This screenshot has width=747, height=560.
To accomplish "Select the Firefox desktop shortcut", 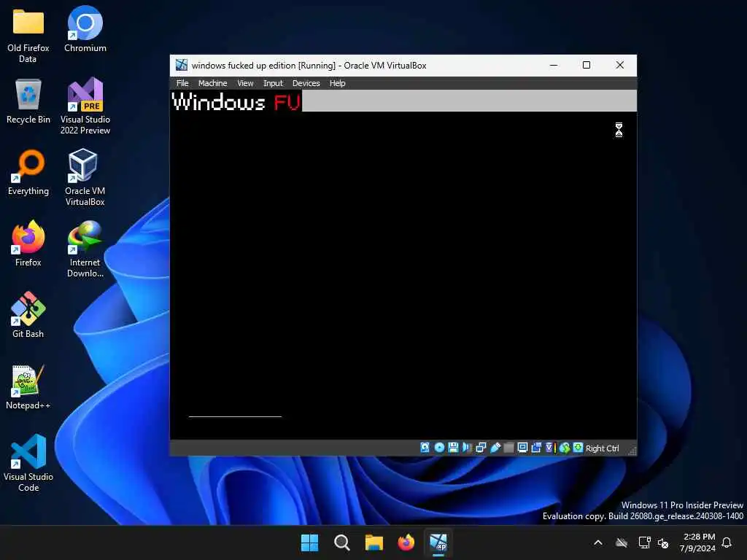I will [28, 244].
